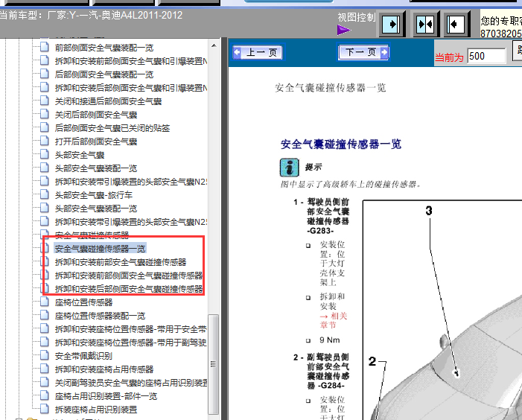The image size is (522, 420).
Task: Click page icon beside 拆卸和安装座椅占用传感器
Action: pos(44,369)
